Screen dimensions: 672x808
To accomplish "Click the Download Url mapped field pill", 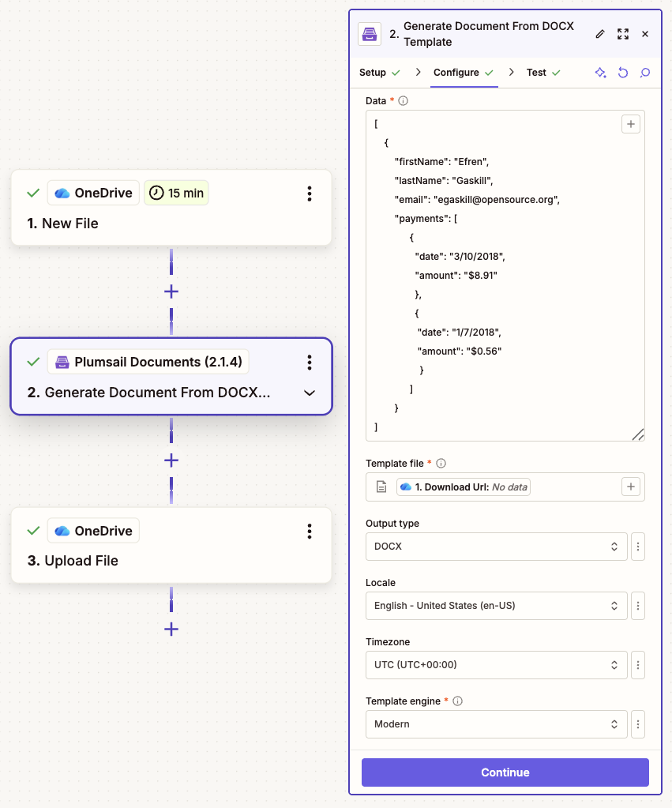I will 464,487.
